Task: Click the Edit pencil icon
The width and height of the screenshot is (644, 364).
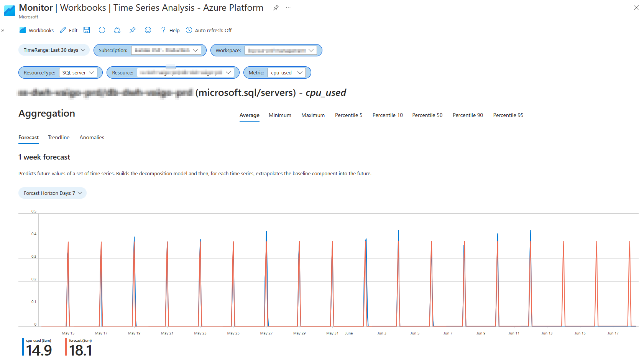Action: pyautogui.click(x=63, y=30)
